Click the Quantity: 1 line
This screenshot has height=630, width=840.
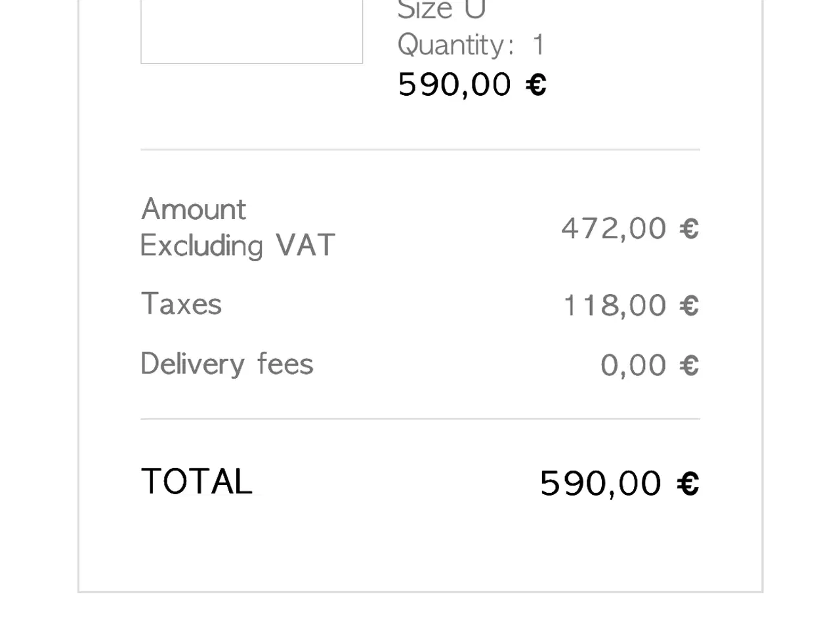tap(471, 45)
